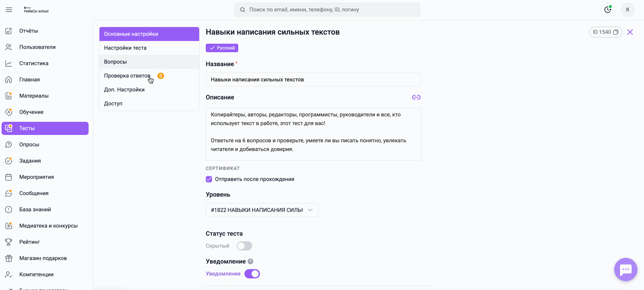This screenshot has width=644, height=290.
Task: Expand the Уровень dropdown
Action: (262, 210)
